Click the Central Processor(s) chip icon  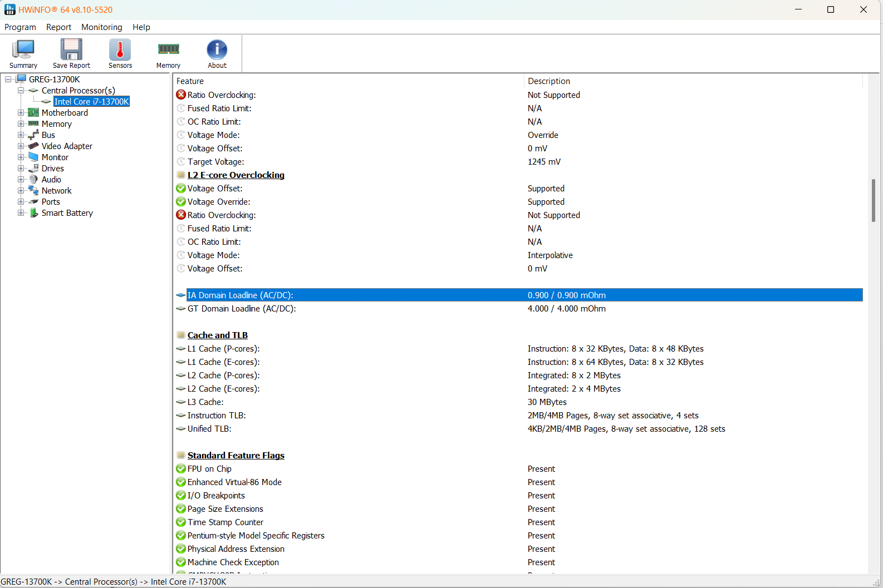coord(33,90)
